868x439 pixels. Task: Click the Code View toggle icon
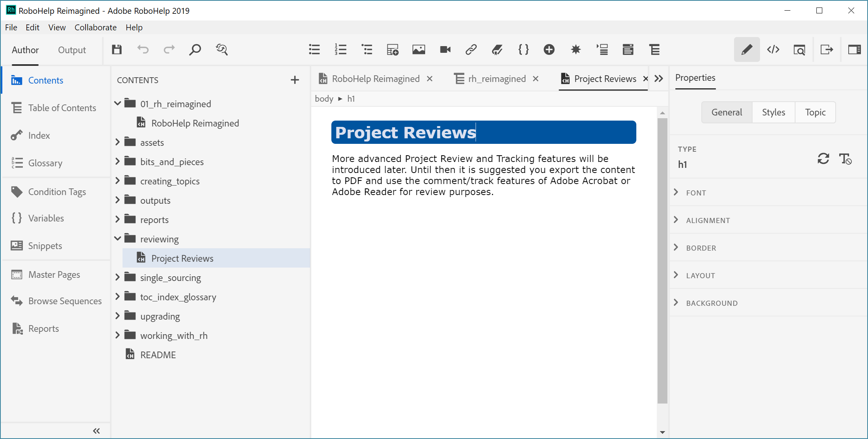[x=774, y=49]
